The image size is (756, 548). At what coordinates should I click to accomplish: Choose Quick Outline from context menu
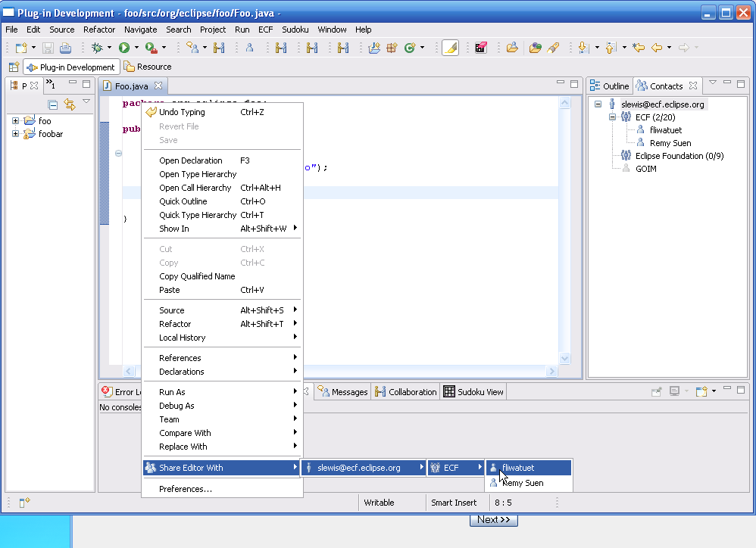point(222,201)
